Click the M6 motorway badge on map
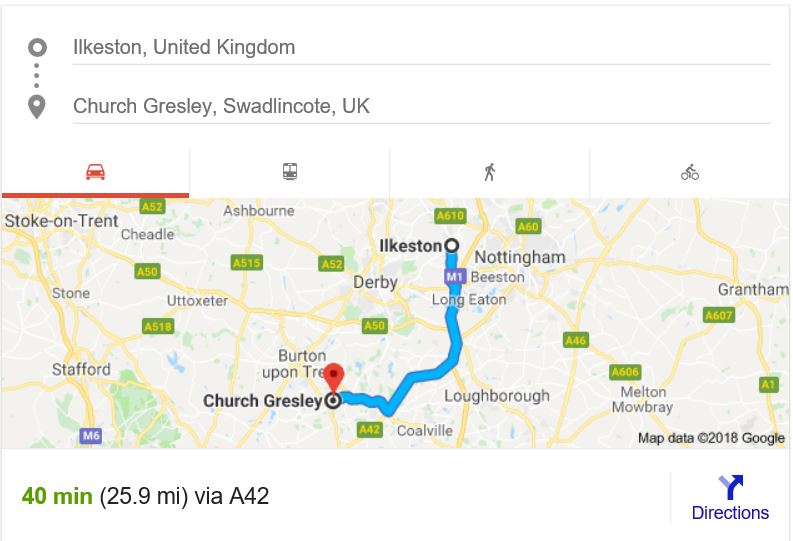Image resolution: width=793 pixels, height=541 pixels. point(91,435)
